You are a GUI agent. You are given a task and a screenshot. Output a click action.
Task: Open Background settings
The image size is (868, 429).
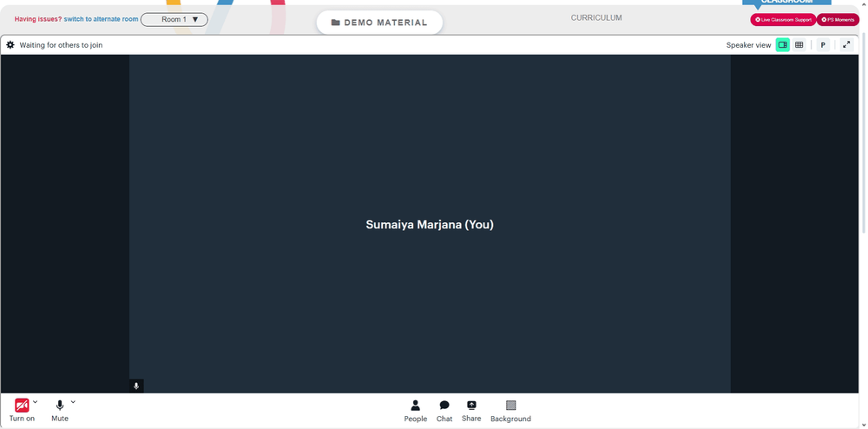point(510,411)
